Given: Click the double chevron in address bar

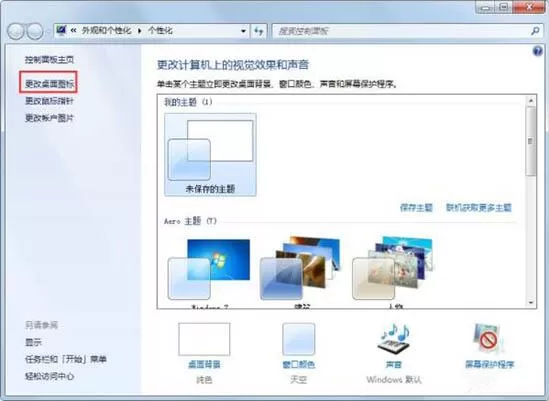Looking at the screenshot, I should coord(74,31).
